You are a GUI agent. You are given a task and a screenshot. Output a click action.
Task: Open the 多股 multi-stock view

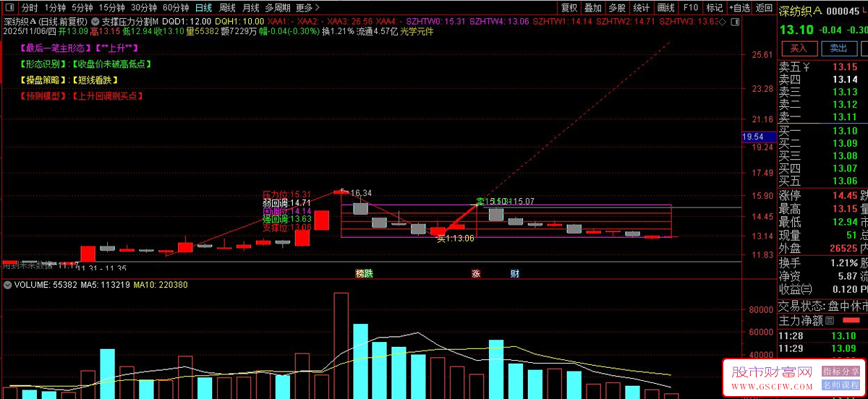617,8
